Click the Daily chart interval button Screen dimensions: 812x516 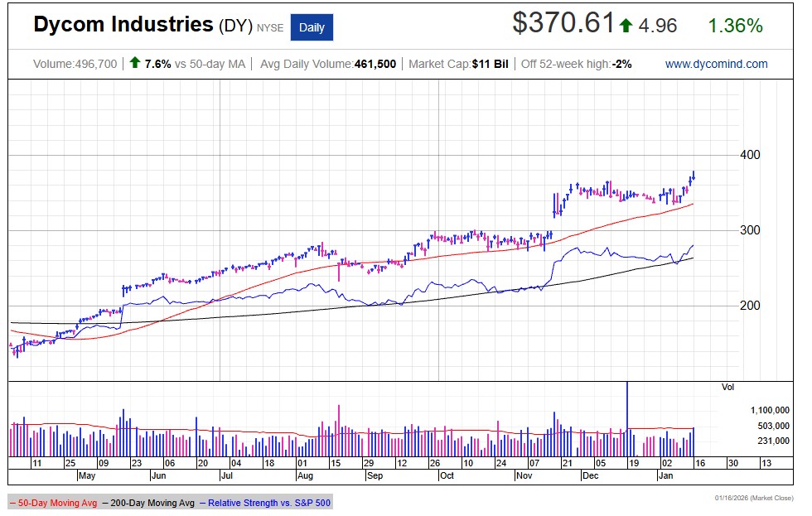312,27
